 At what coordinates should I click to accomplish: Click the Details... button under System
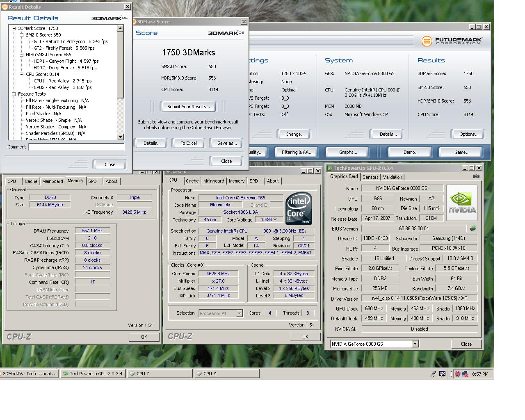388,134
